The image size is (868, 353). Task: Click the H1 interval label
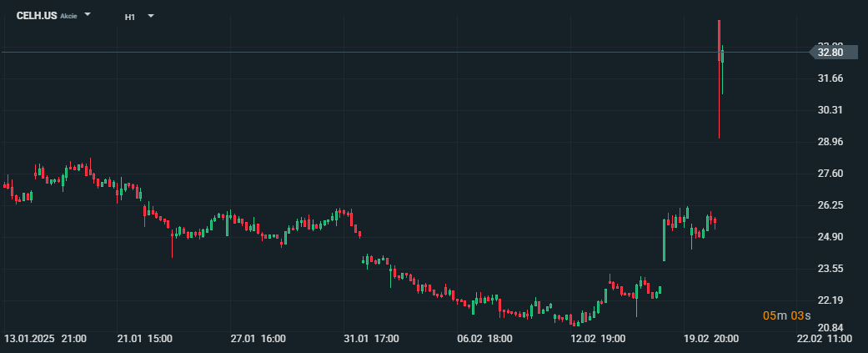pyautogui.click(x=130, y=17)
